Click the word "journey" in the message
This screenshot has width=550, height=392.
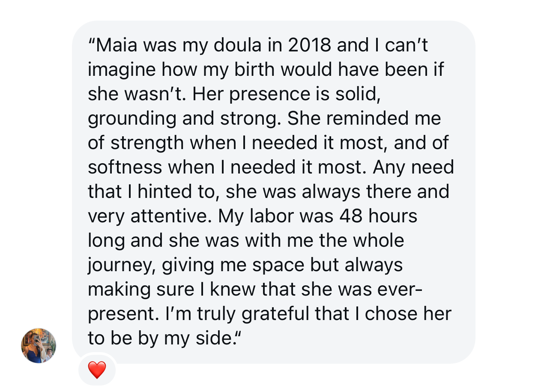[x=119, y=265]
